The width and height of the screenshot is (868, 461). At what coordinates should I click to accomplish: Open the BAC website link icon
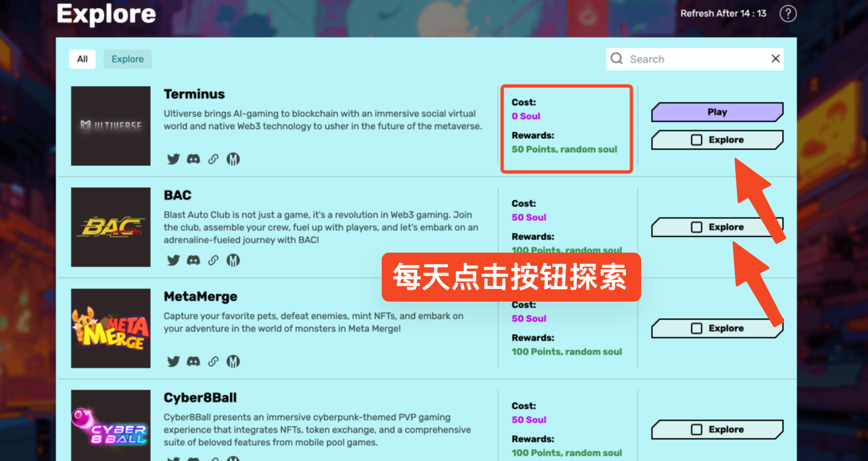pyautogui.click(x=213, y=260)
